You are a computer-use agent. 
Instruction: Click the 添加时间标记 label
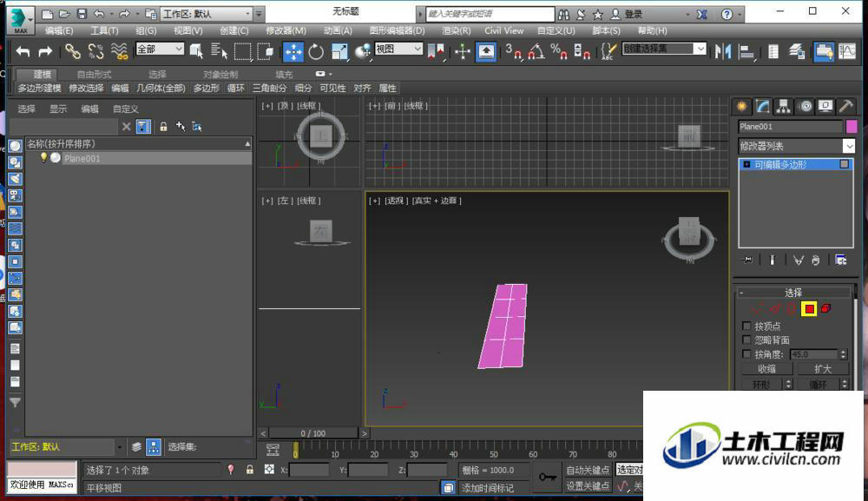[488, 488]
